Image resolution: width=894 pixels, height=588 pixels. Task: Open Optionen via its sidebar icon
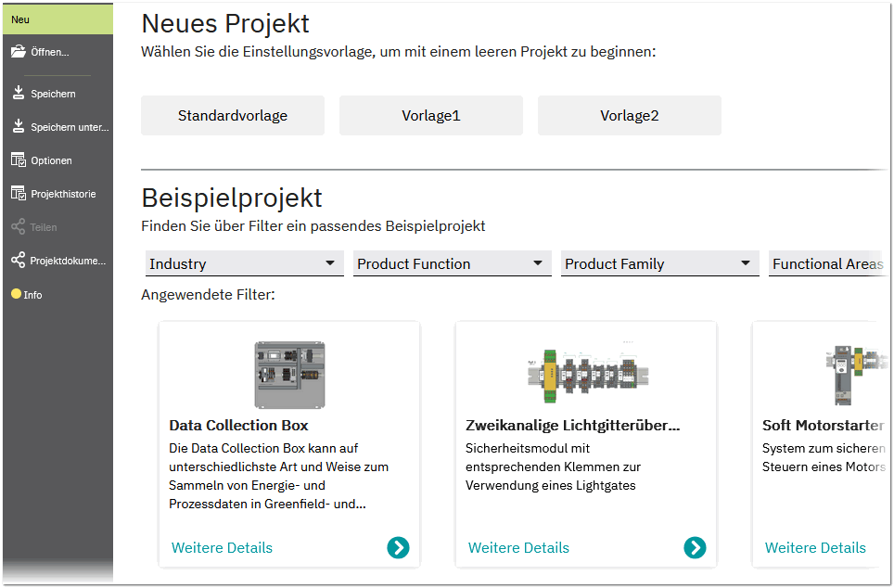coord(19,160)
